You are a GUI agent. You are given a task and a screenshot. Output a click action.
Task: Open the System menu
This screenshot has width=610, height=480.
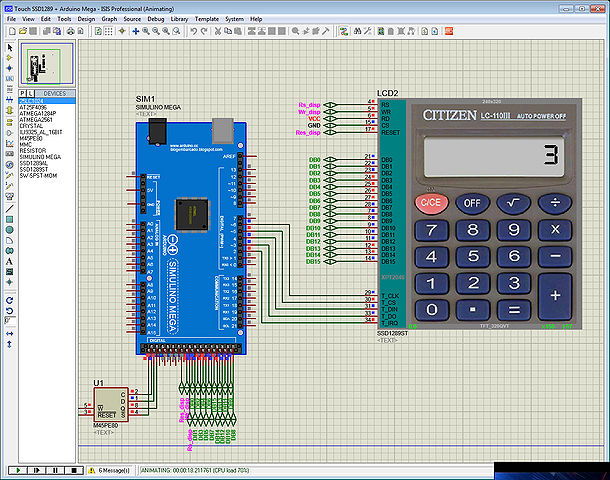click(x=234, y=19)
